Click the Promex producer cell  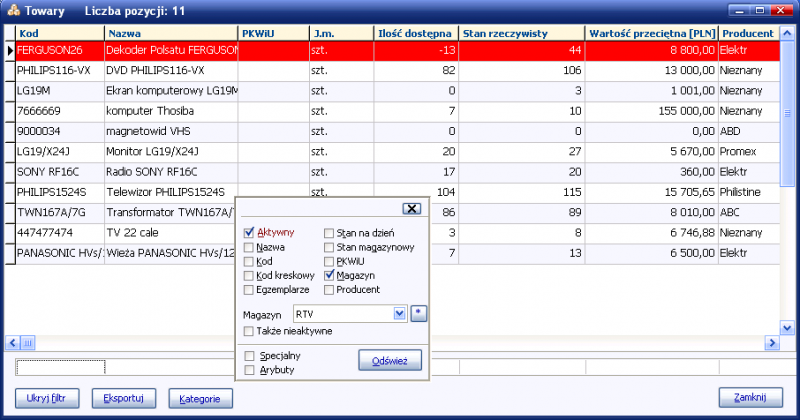[748, 152]
